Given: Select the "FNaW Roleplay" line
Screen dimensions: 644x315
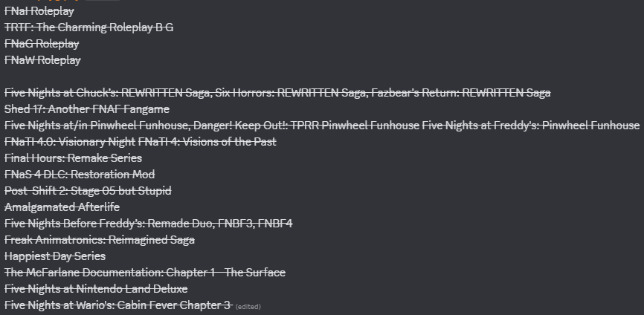Looking at the screenshot, I should pos(42,60).
